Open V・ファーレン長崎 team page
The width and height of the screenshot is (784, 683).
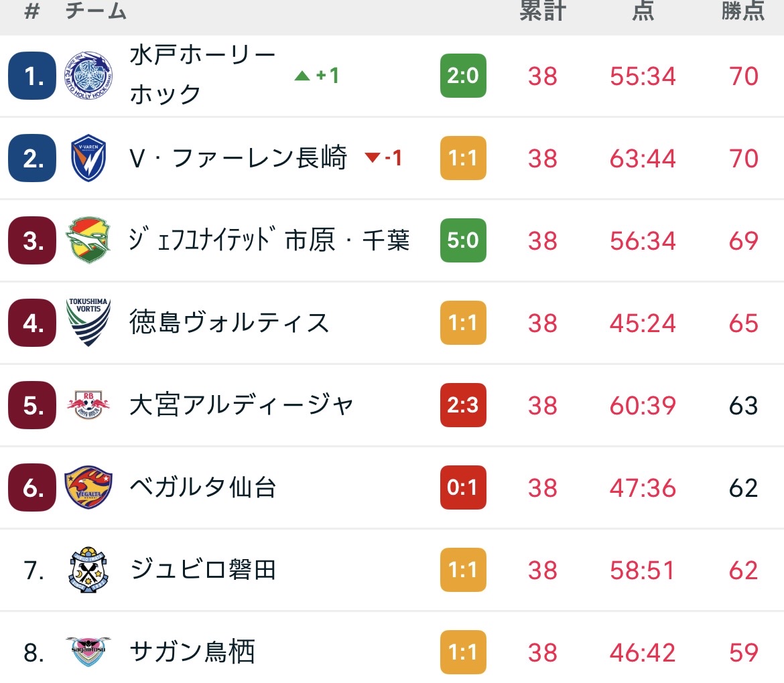(238, 159)
